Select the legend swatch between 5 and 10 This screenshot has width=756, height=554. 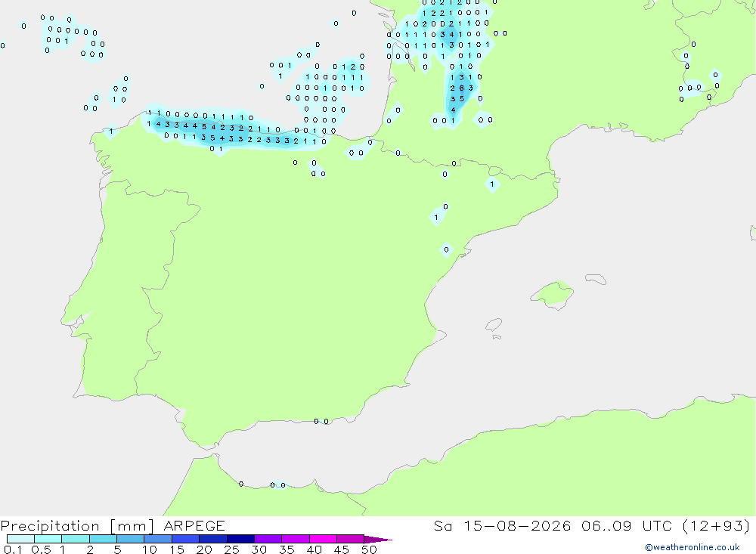130,539
